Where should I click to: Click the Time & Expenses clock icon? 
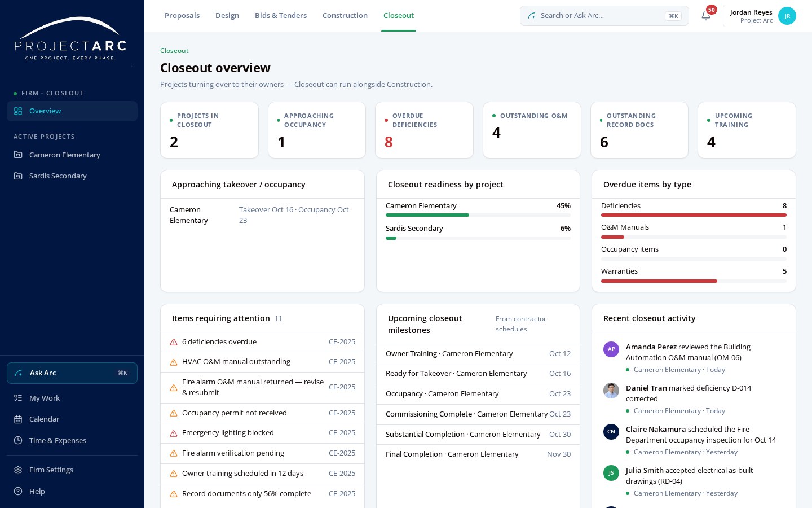(18, 440)
